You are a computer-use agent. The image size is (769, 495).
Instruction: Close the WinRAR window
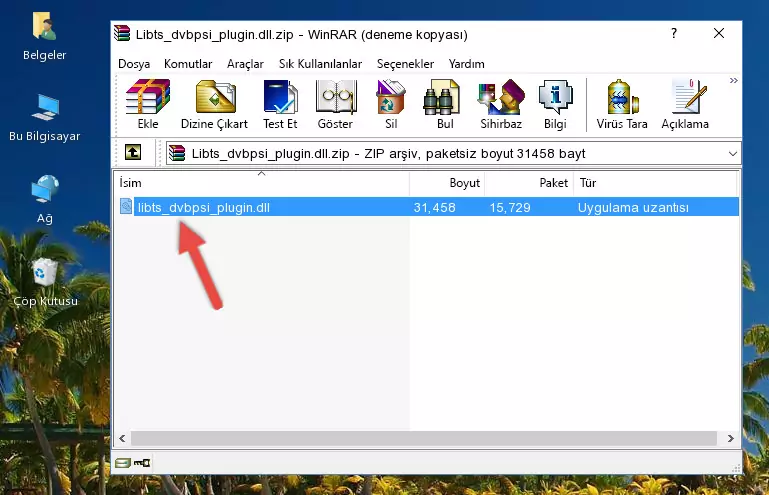tap(719, 33)
